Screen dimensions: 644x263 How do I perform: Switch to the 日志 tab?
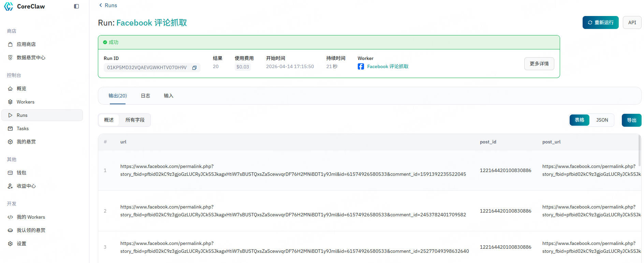[145, 96]
